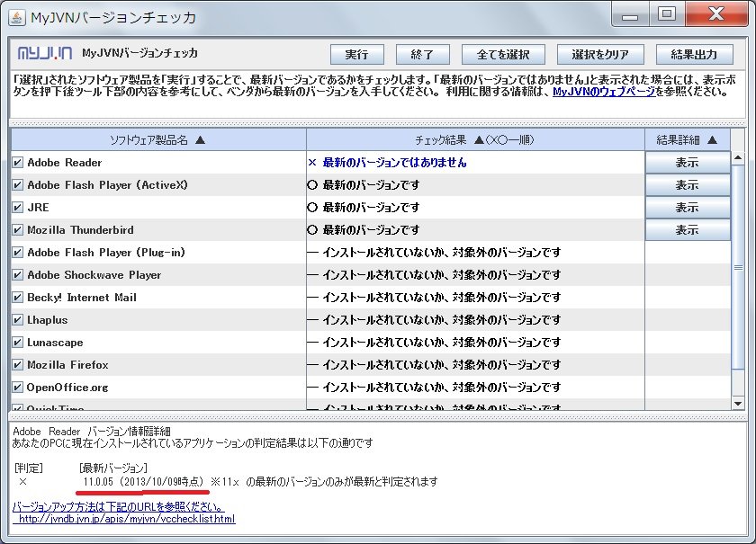756x544 pixels.
Task: Click the 終了 (Exit) button
Action: (x=422, y=55)
